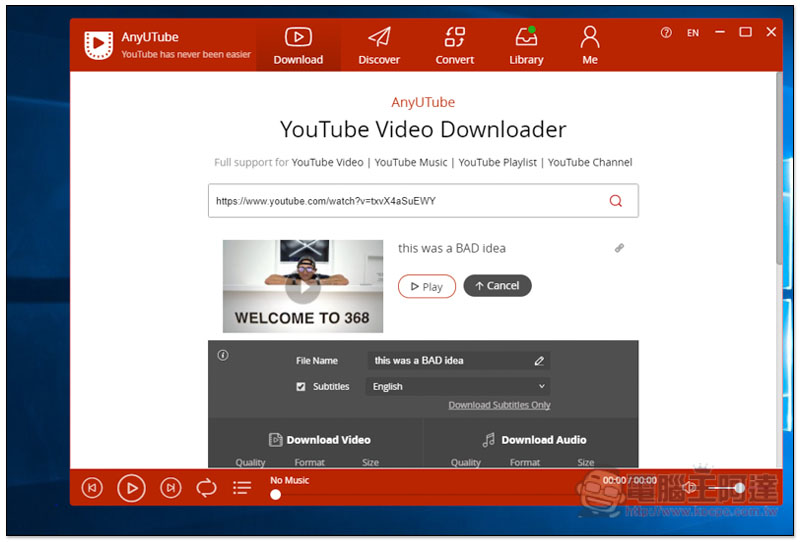Expand the English subtitles dropdown
800x542 pixels.
[x=458, y=386]
